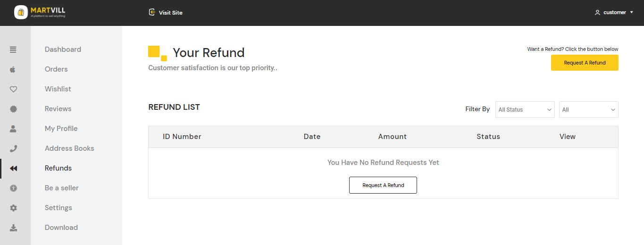Go to Orders in the side menu
The width and height of the screenshot is (644, 245).
click(56, 69)
